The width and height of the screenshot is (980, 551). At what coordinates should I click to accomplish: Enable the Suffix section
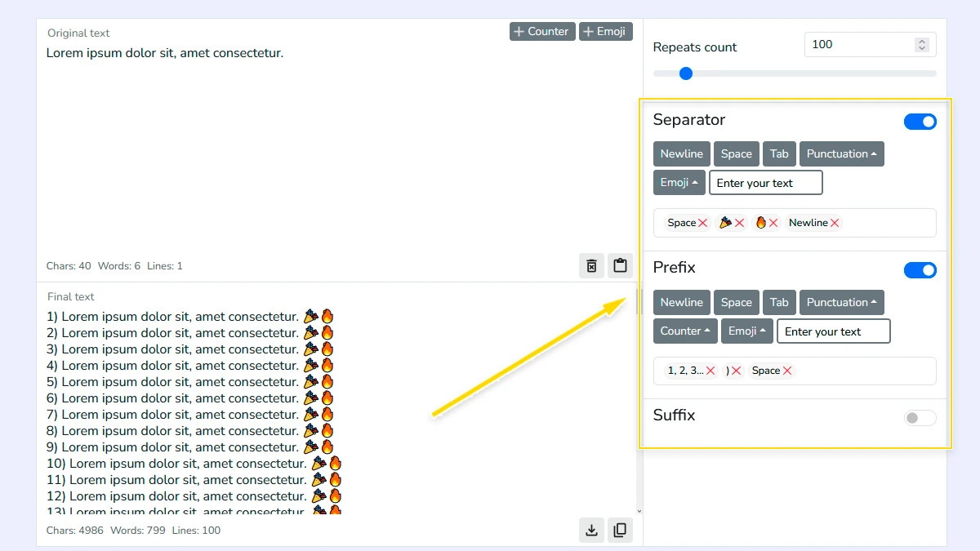[x=920, y=417]
